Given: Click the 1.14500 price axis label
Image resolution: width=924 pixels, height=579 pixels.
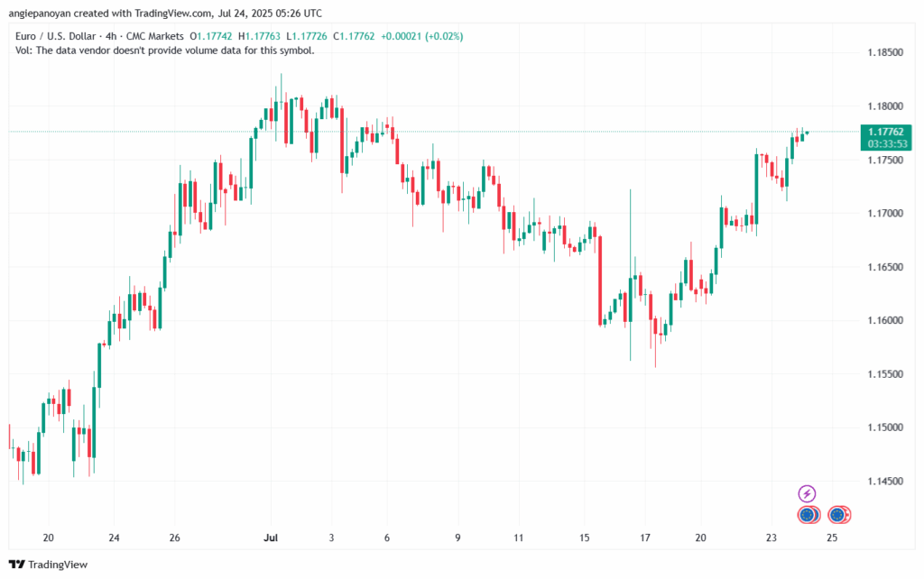Looking at the screenshot, I should coord(885,482).
